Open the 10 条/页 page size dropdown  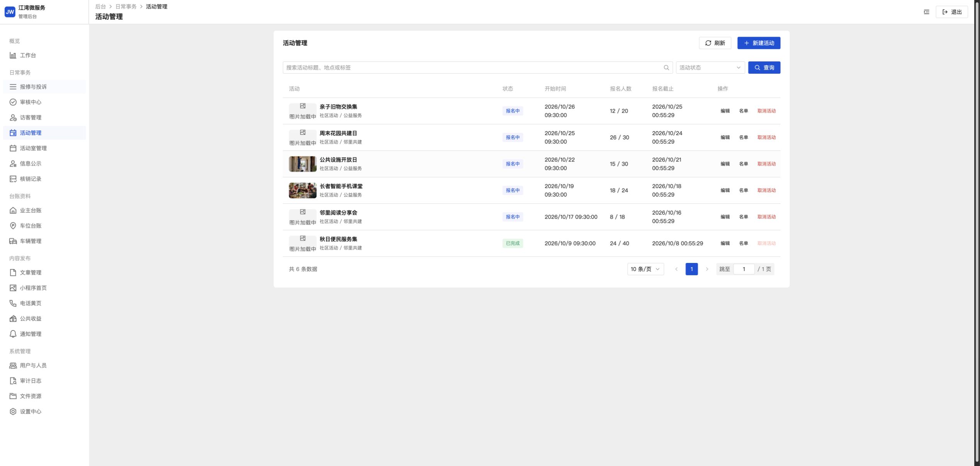pyautogui.click(x=645, y=269)
